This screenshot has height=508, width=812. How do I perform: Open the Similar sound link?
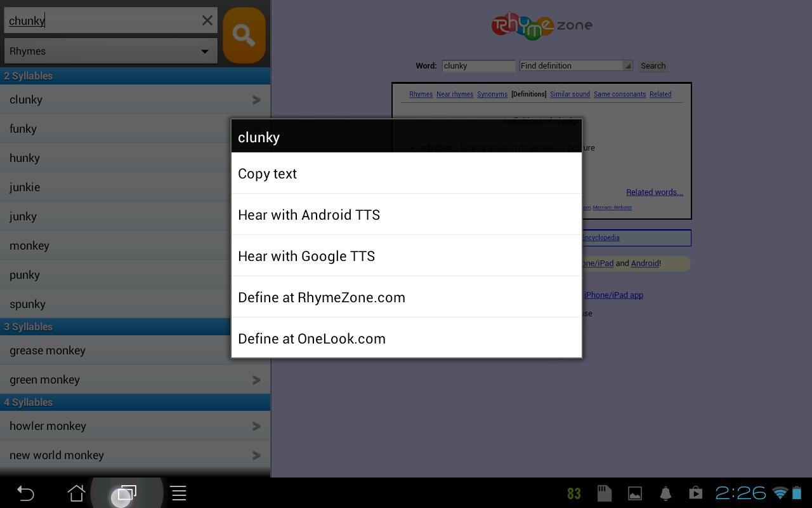point(570,95)
